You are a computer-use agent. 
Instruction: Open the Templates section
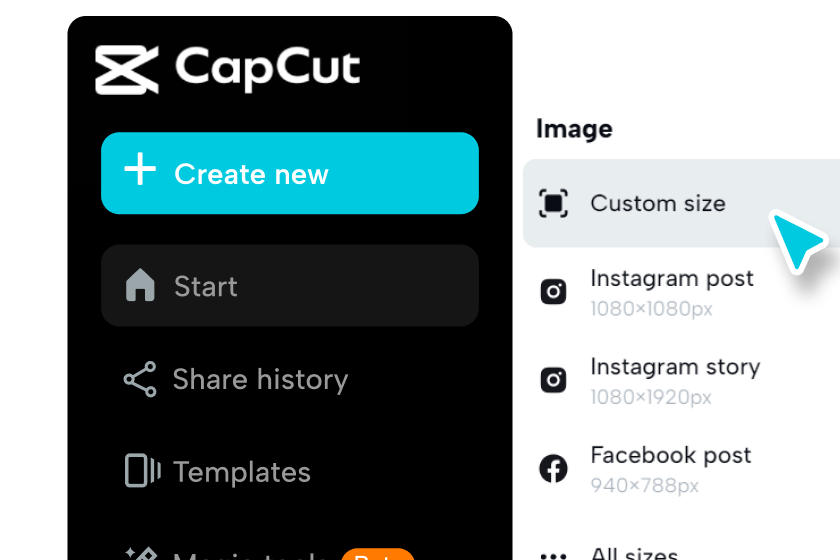tap(290, 472)
